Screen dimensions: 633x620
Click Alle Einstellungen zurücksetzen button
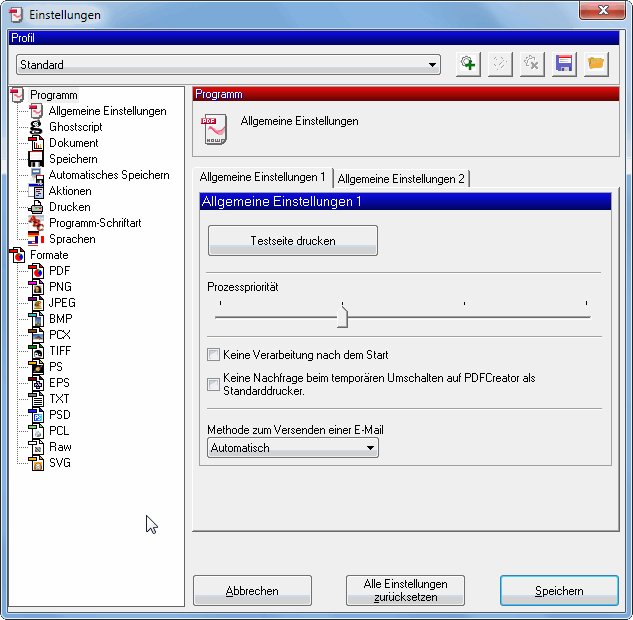(405, 591)
